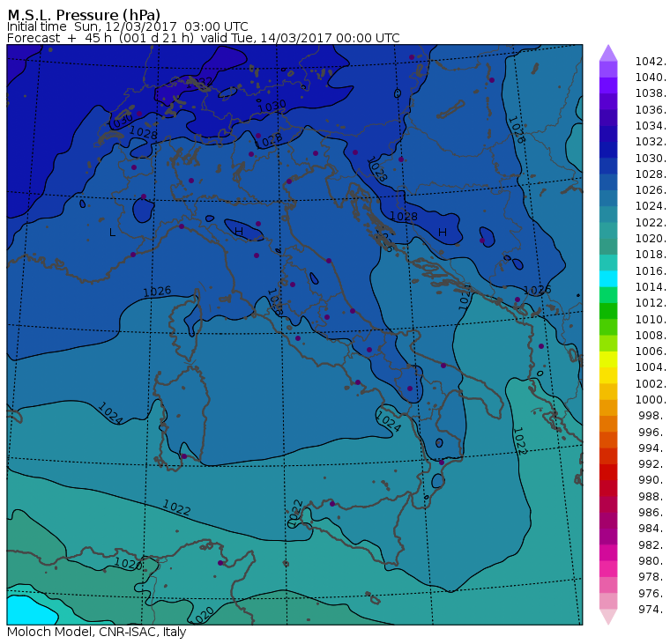Click the downward arrow below the color legend

[x=608, y=617]
